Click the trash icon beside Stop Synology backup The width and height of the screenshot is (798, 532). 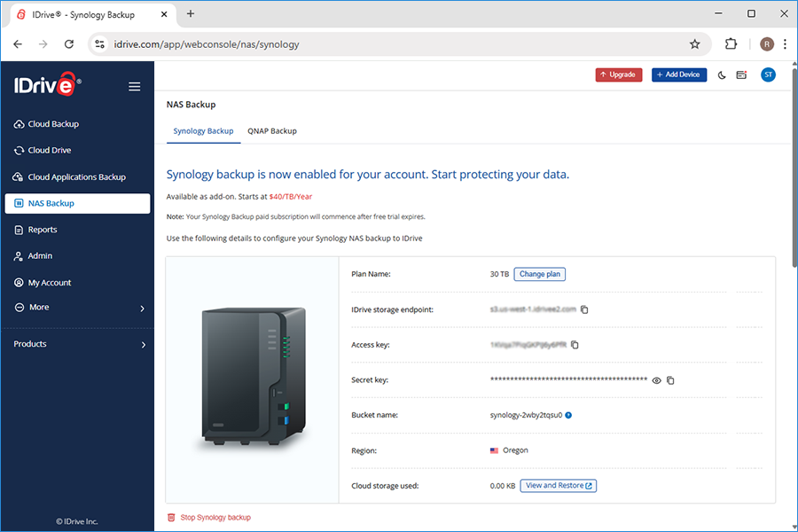pyautogui.click(x=171, y=517)
